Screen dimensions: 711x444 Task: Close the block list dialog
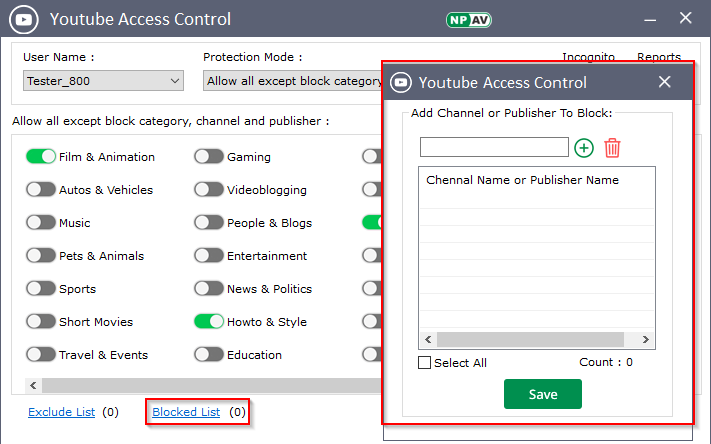665,82
